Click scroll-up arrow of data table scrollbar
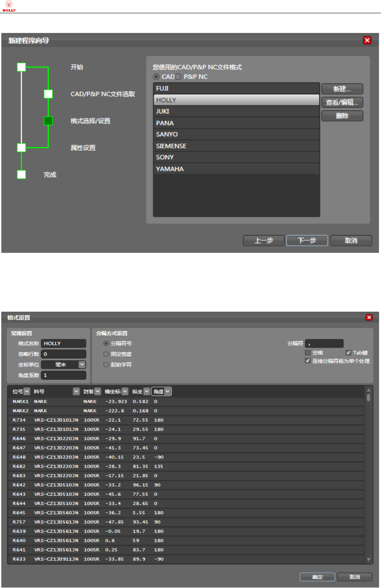The width and height of the screenshot is (384, 588). (x=368, y=390)
